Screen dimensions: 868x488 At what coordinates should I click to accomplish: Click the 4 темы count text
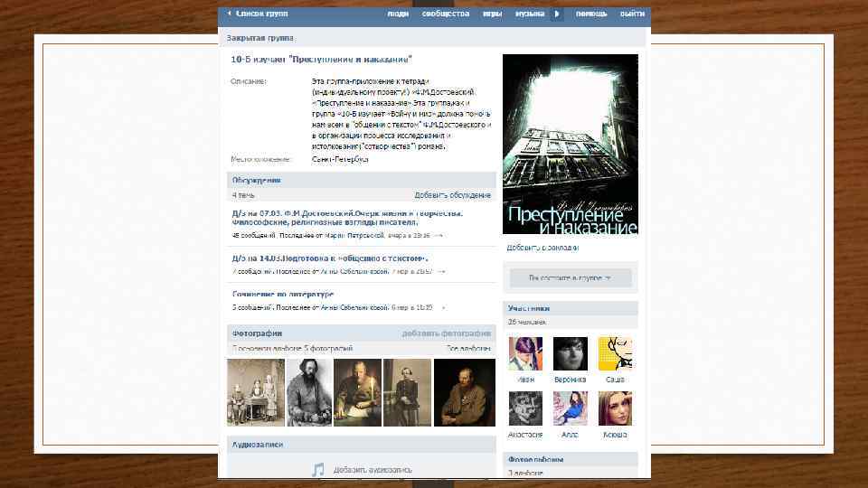243,195
